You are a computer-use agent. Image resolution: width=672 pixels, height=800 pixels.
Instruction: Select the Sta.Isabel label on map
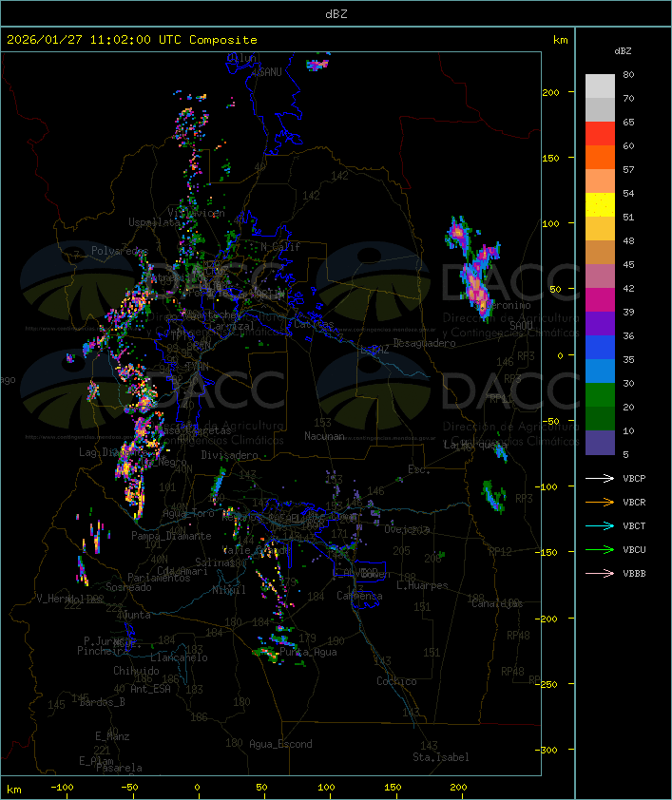[440, 757]
